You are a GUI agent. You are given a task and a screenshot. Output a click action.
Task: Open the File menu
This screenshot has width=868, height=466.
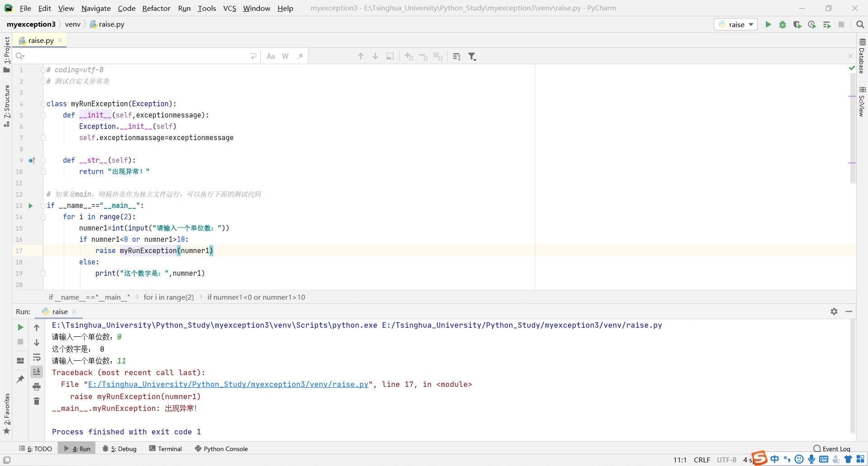25,8
